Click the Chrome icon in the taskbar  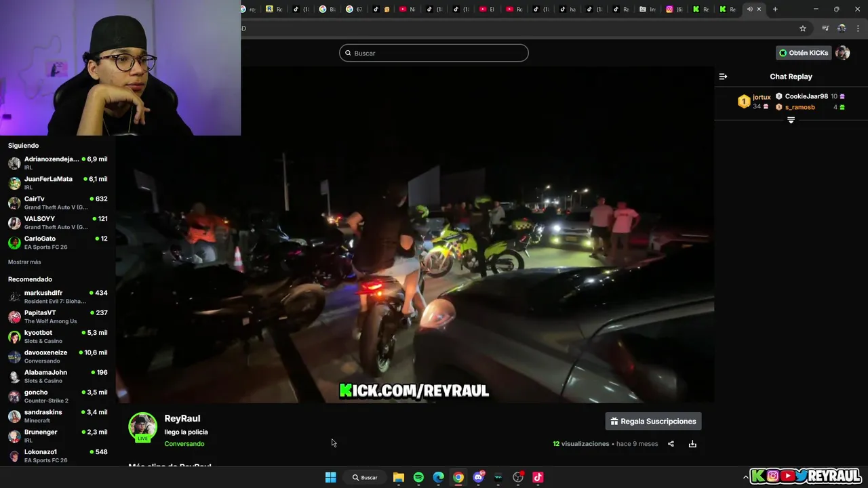coord(458,477)
